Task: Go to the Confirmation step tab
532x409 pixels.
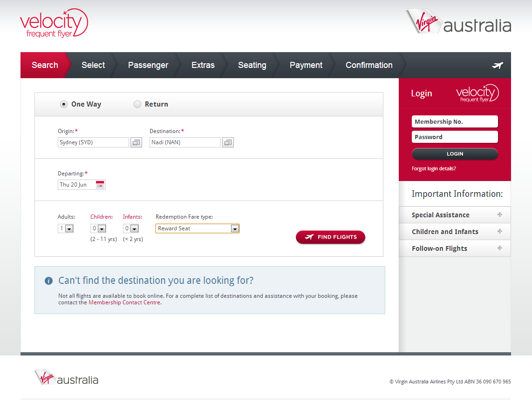Action: pyautogui.click(x=369, y=65)
